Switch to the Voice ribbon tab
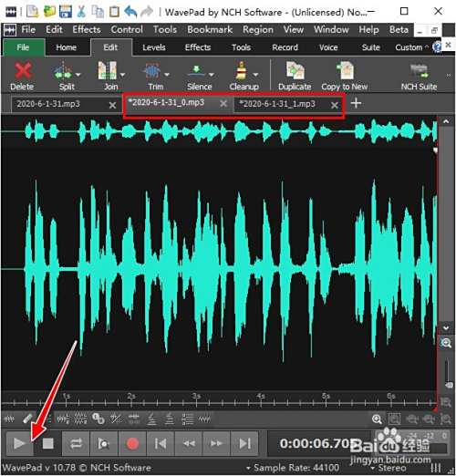 tap(328, 47)
